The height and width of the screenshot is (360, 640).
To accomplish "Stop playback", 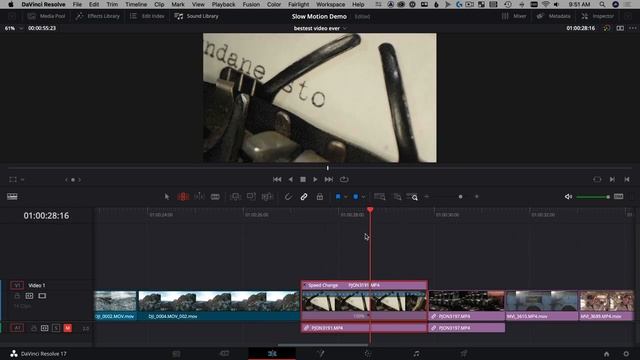I will click(x=303, y=179).
